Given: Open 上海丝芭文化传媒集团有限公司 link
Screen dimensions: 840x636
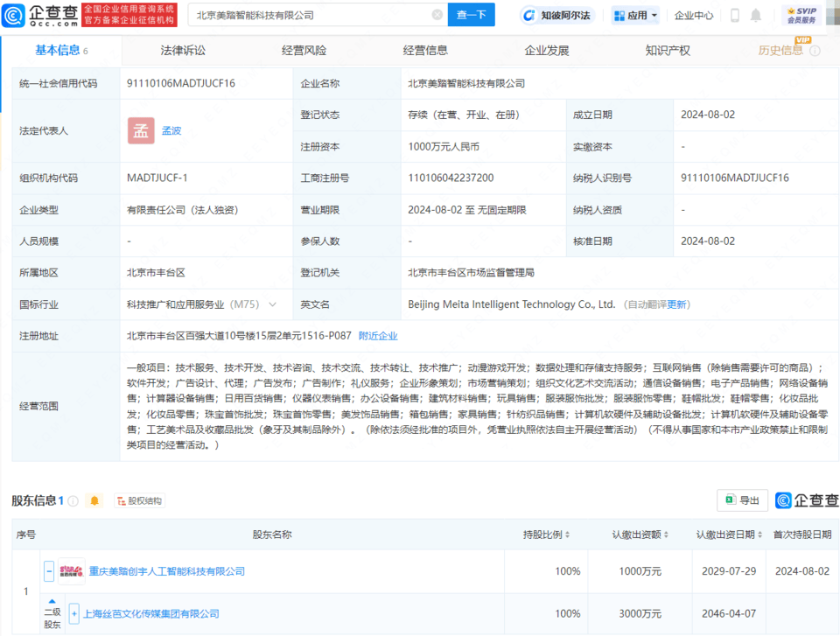Looking at the screenshot, I should point(151,613).
